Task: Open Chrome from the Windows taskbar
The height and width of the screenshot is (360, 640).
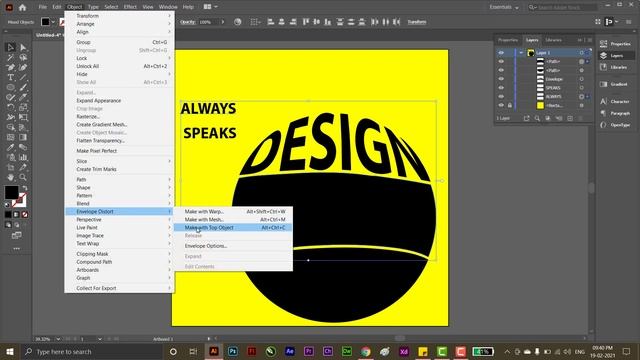Action: click(x=366, y=351)
